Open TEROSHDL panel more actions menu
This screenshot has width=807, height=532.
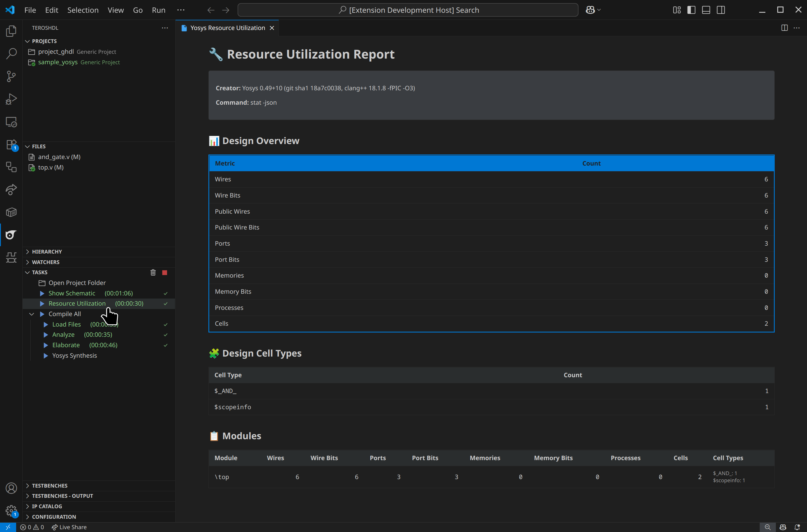tap(165, 28)
